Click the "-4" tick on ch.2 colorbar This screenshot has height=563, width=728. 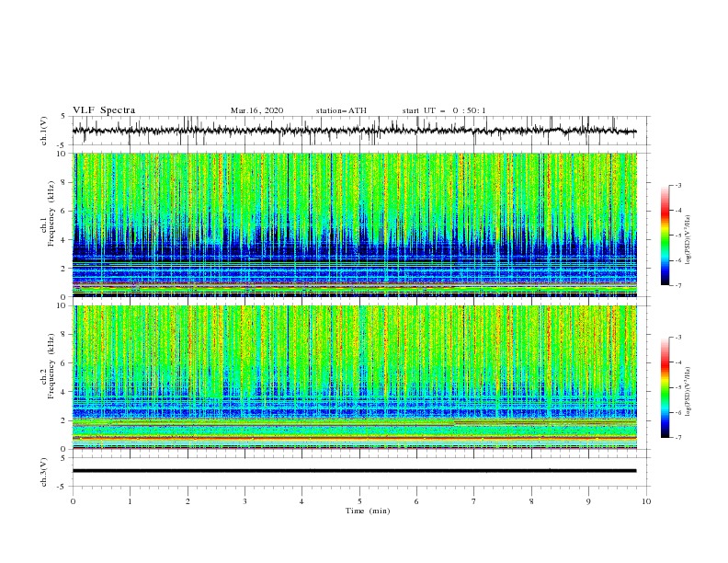[677, 362]
